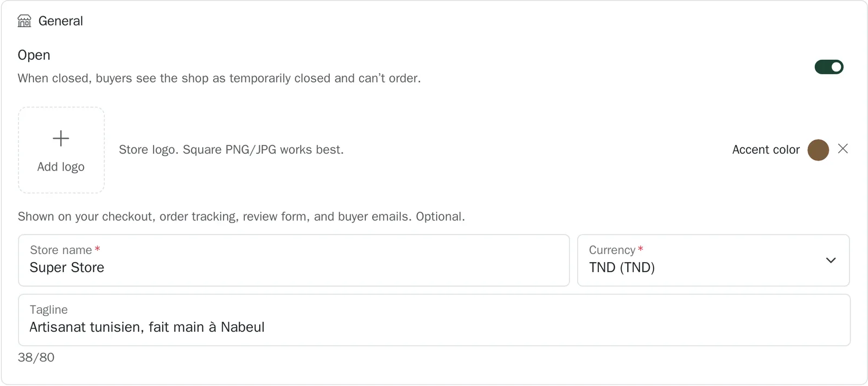Clear the accent color with the X icon
868x386 pixels.
click(843, 149)
